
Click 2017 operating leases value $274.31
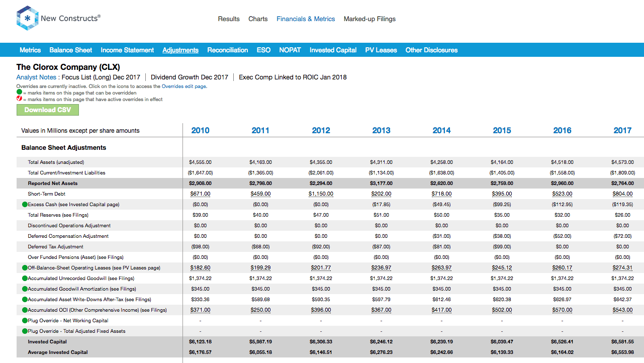pyautogui.click(x=622, y=268)
